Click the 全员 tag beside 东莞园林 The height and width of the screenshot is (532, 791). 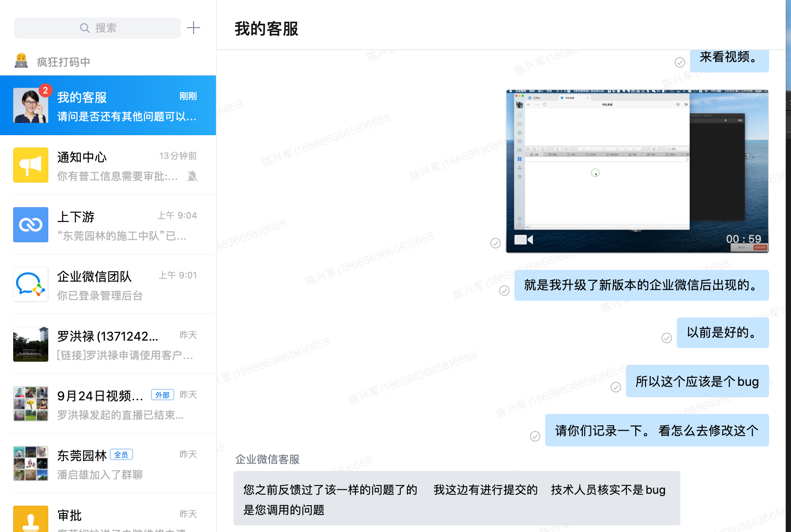[121, 455]
